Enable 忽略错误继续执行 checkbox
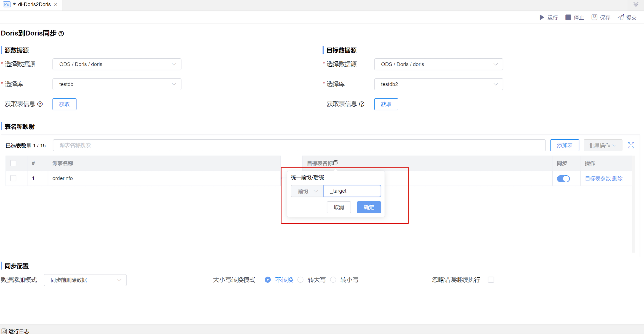 tap(491, 280)
